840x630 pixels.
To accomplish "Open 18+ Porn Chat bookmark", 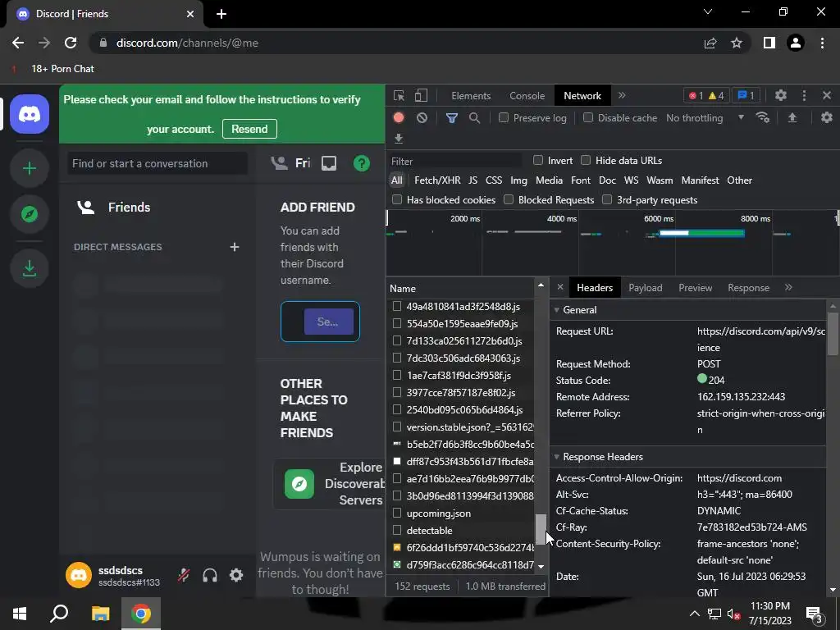I will pos(53,69).
